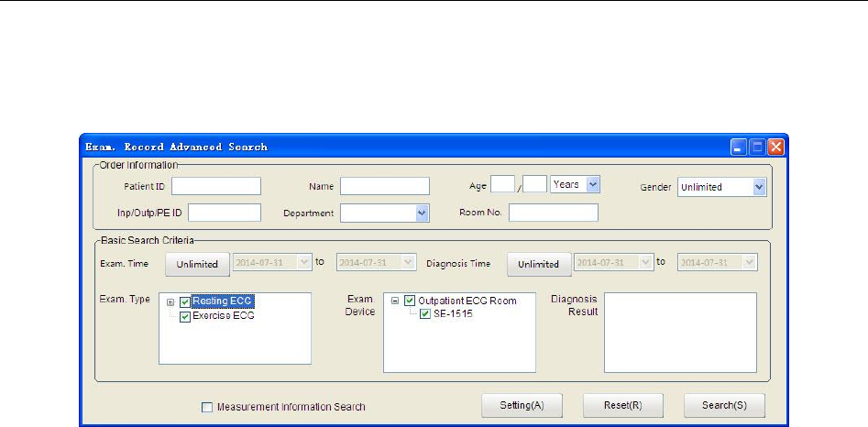Open the Diagnosis Time start date dropdown

click(646, 263)
